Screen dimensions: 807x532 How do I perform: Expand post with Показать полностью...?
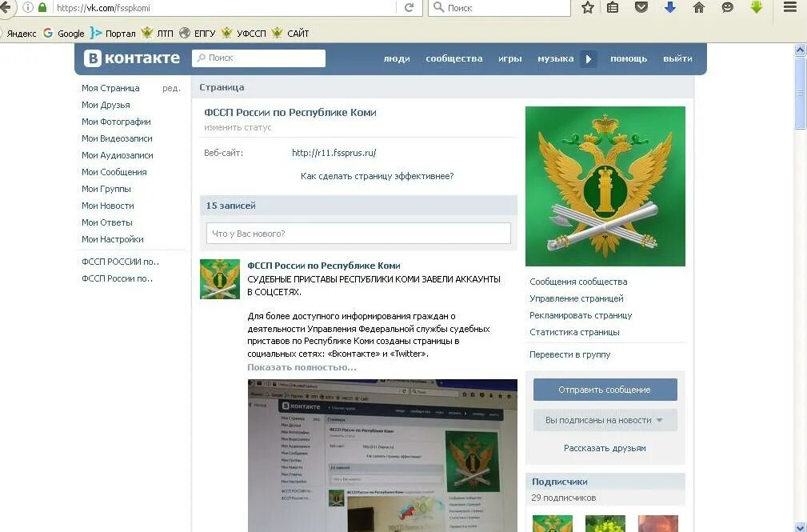[302, 367]
